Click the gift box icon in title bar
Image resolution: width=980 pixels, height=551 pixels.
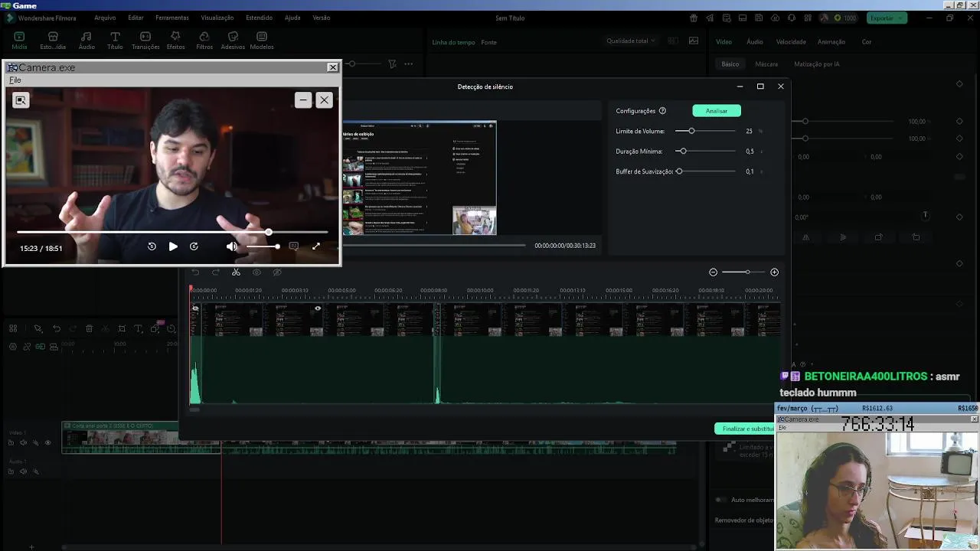coord(694,18)
